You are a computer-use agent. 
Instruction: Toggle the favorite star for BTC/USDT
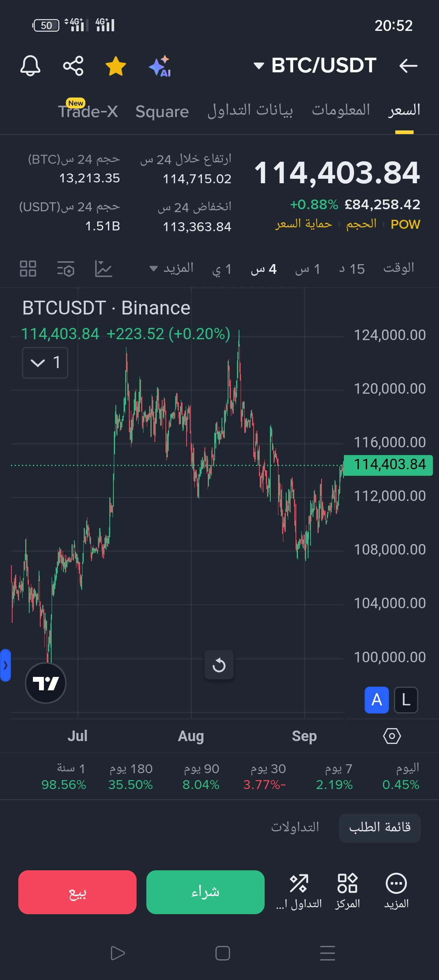pos(116,66)
